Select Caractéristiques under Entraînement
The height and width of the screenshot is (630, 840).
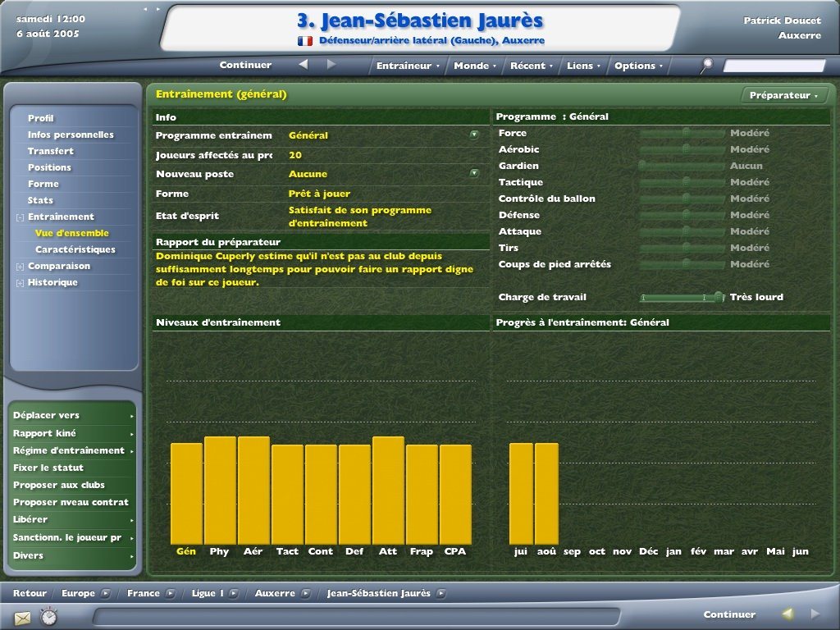click(x=75, y=249)
